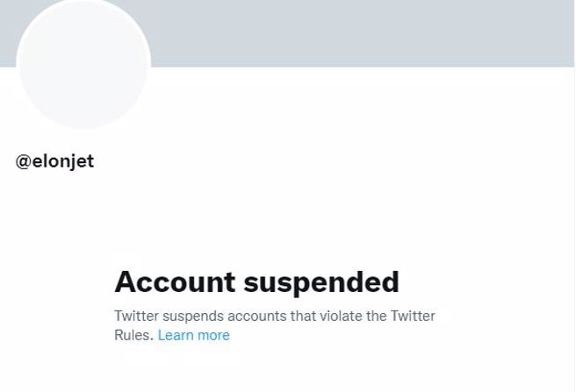
Task: Click the Account suspended heading
Action: point(256,282)
